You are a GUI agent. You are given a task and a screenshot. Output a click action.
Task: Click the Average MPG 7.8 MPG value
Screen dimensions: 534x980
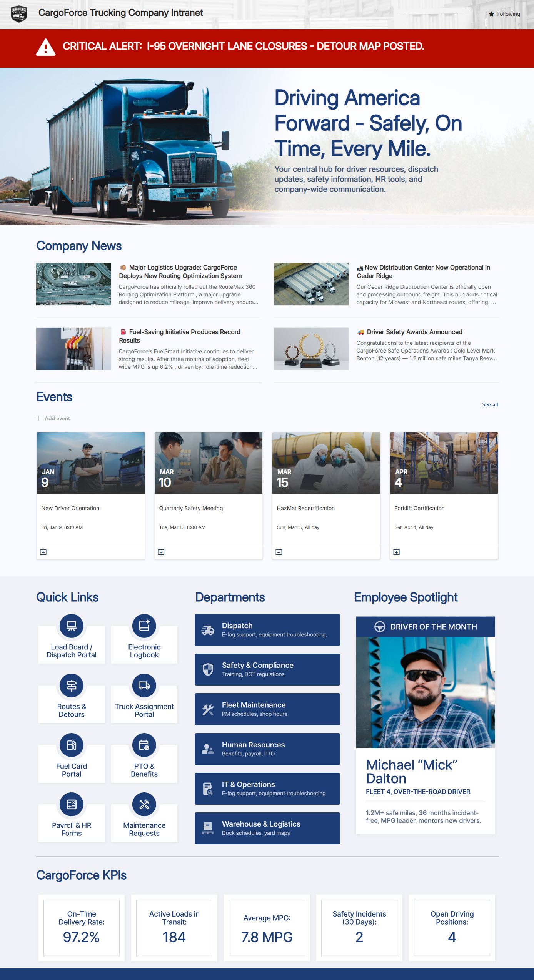point(267,937)
